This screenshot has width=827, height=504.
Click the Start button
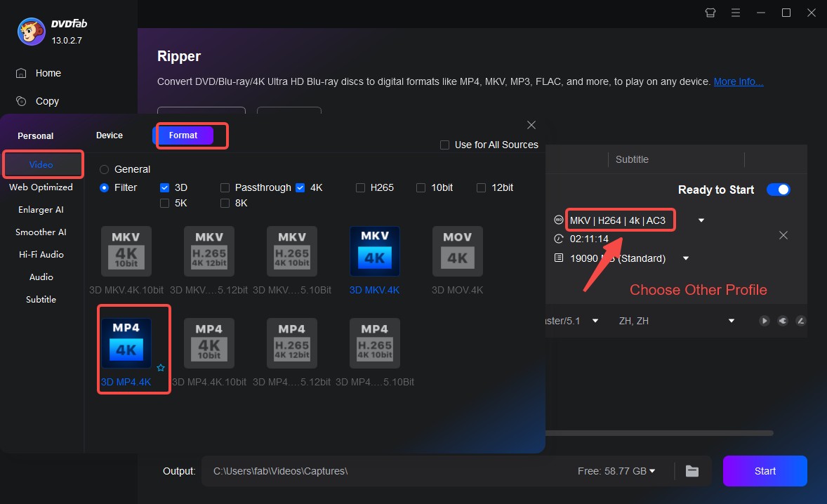point(765,471)
